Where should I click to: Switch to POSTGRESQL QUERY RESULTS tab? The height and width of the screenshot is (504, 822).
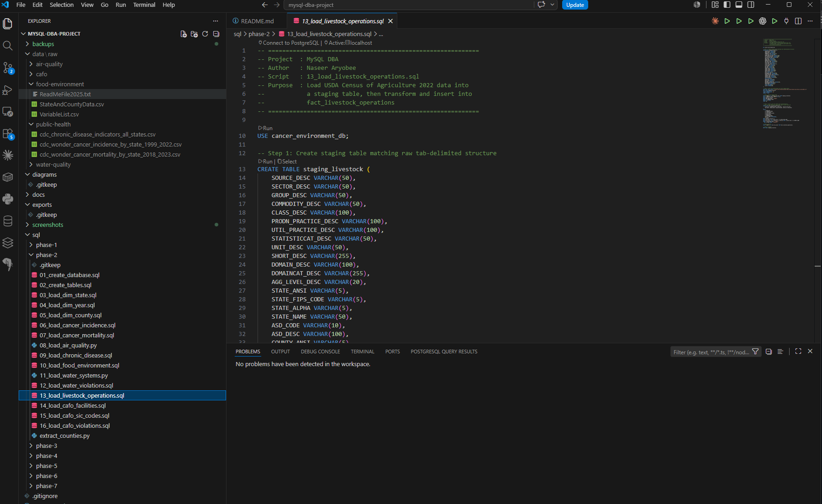[444, 352]
